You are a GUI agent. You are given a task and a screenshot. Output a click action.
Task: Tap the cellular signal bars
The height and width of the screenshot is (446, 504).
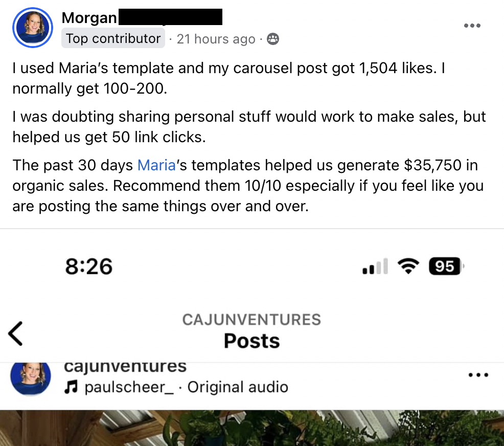coord(375,266)
